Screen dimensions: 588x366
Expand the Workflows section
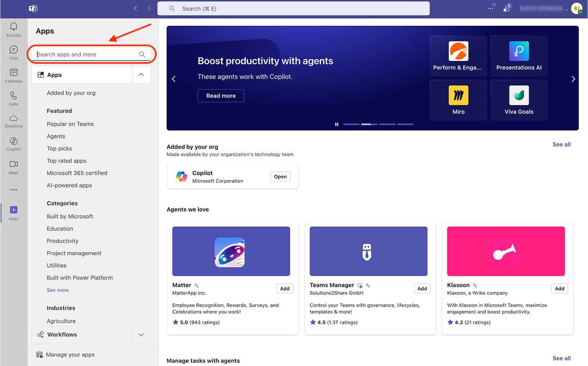[141, 335]
